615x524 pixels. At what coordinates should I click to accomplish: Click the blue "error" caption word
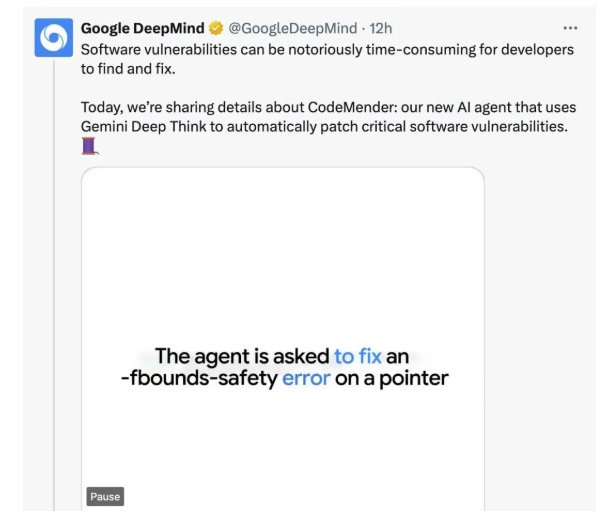pyautogui.click(x=305, y=378)
